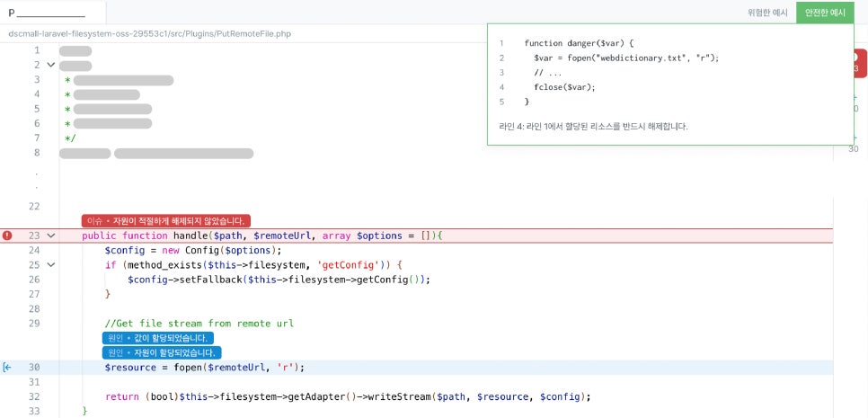Switch to the 위험한 예시 tab
This screenshot has width=868, height=418.
tap(767, 13)
